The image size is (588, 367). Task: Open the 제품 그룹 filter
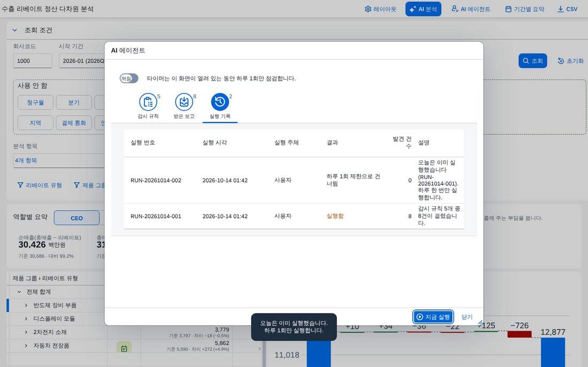click(x=90, y=185)
